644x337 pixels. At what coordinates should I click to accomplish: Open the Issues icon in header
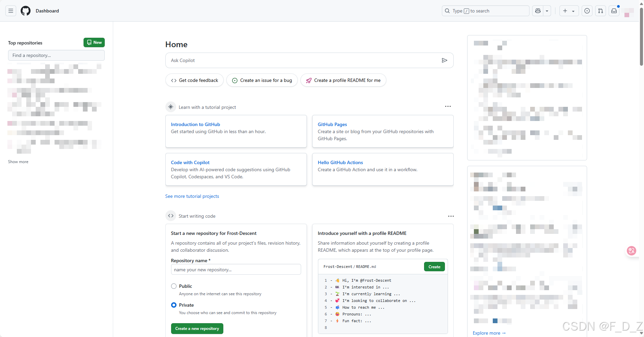(587, 11)
